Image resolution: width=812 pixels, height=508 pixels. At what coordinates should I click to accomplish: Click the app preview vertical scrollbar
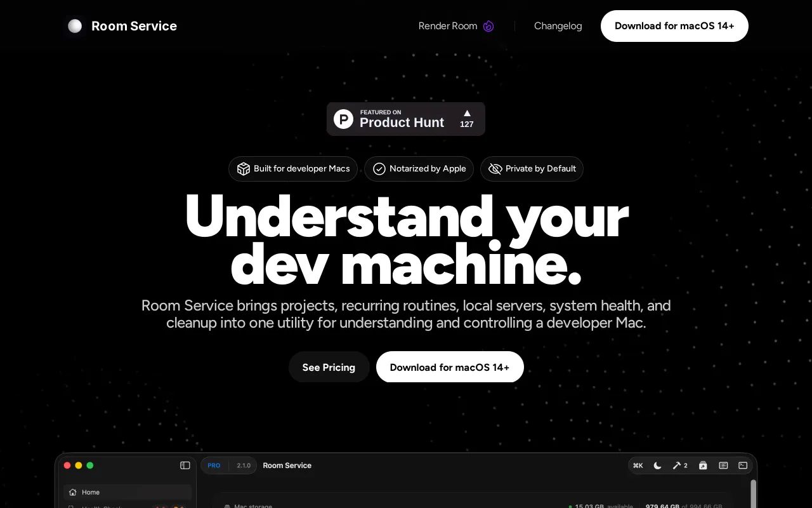pyautogui.click(x=754, y=493)
